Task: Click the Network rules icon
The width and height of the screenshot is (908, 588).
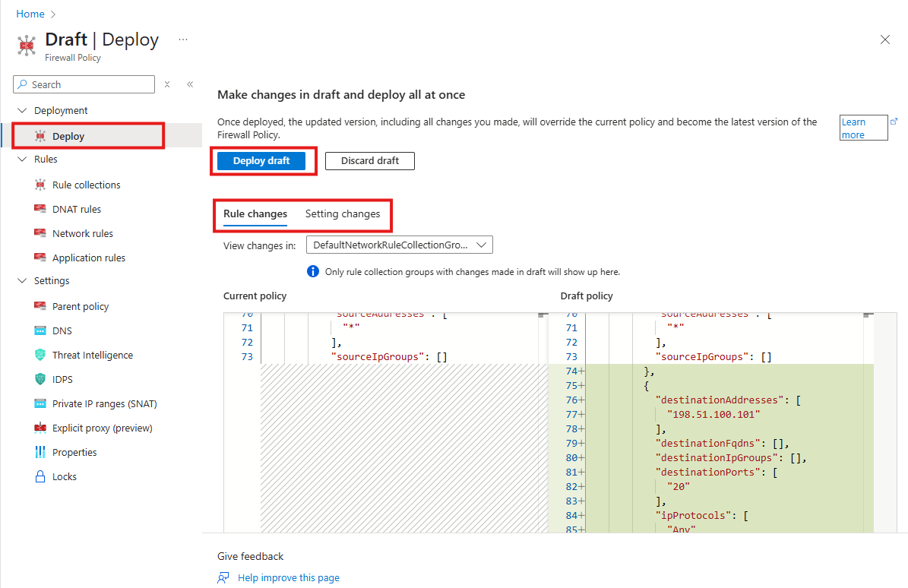Action: [40, 233]
